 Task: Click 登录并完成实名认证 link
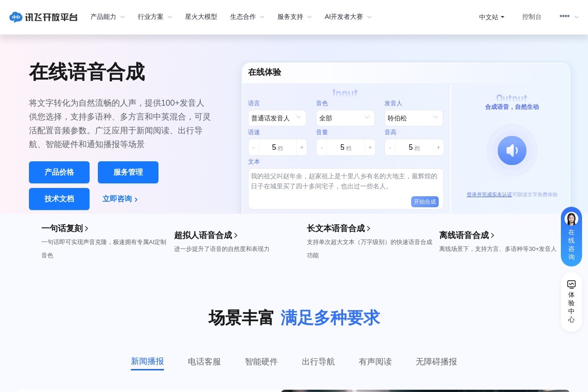pos(489,194)
